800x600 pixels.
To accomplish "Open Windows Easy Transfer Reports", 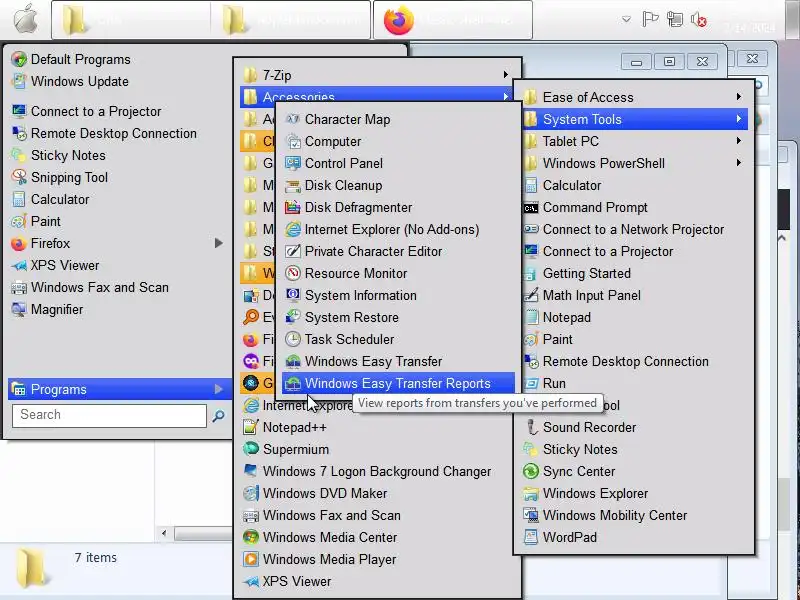I will [x=398, y=383].
